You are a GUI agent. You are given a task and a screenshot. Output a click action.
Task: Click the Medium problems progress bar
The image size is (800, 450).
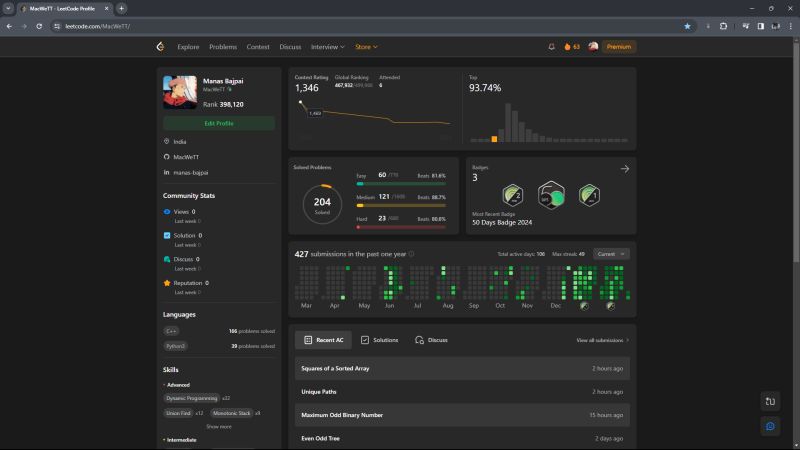tap(401, 206)
